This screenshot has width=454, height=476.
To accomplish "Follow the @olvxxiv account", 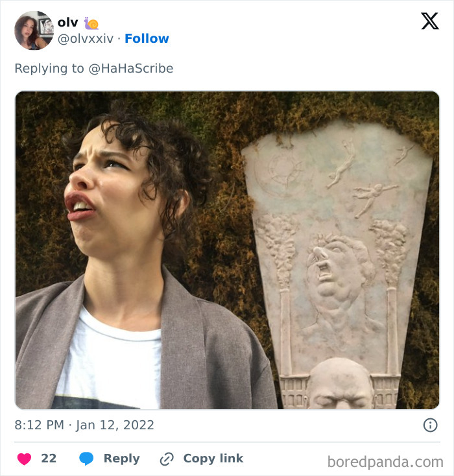I will click(x=147, y=39).
